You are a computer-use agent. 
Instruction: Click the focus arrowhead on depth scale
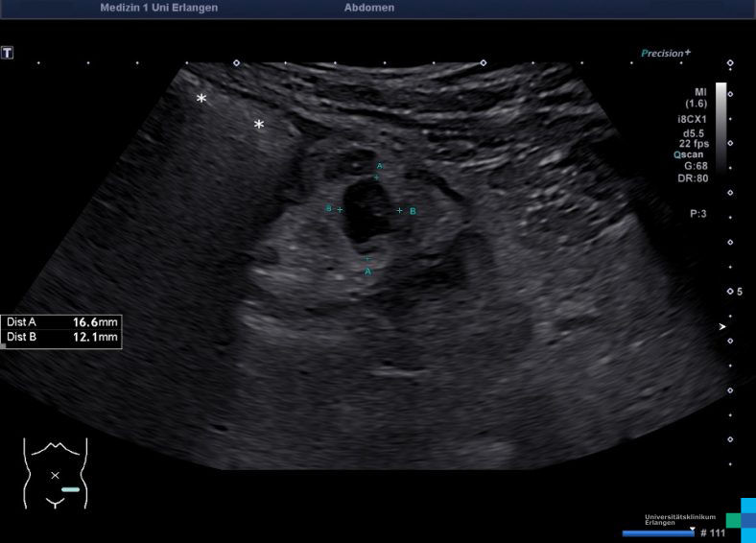(723, 327)
